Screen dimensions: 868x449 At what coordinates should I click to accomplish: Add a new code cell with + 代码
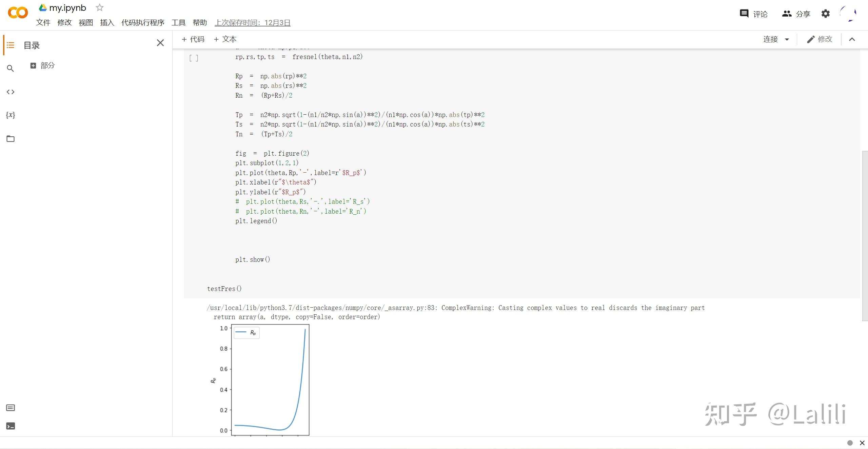(x=193, y=39)
